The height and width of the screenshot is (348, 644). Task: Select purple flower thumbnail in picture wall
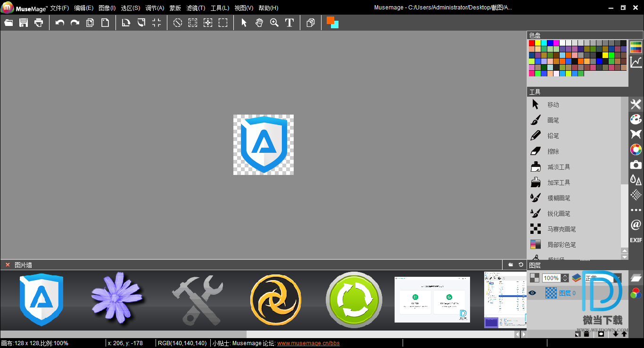pos(116,298)
